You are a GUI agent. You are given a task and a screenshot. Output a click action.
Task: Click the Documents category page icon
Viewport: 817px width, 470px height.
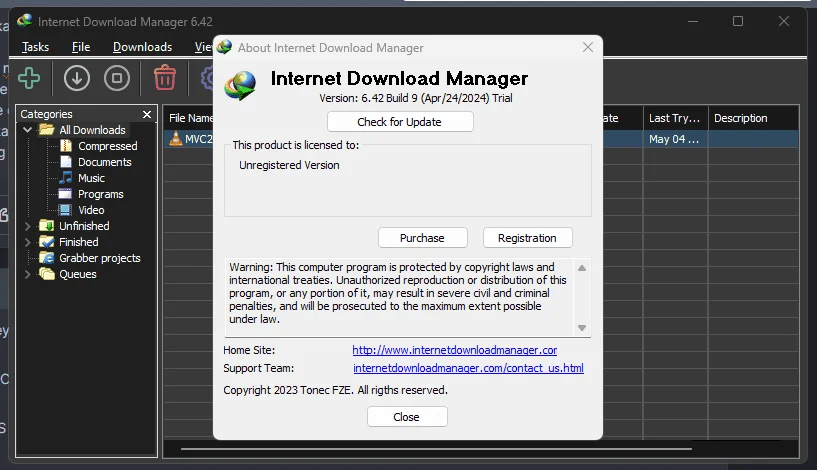pos(66,162)
